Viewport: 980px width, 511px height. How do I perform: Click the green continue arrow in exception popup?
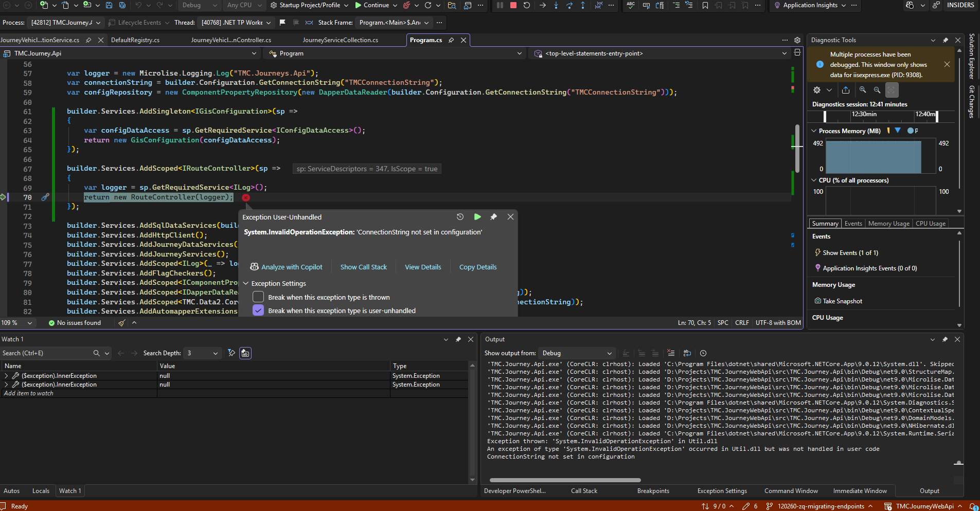coord(477,217)
